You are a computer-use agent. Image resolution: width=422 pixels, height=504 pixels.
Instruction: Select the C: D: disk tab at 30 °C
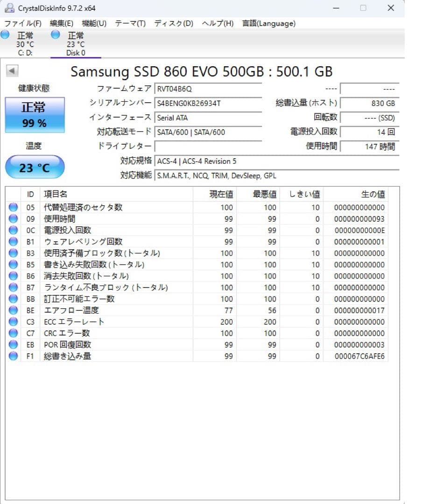(x=25, y=44)
